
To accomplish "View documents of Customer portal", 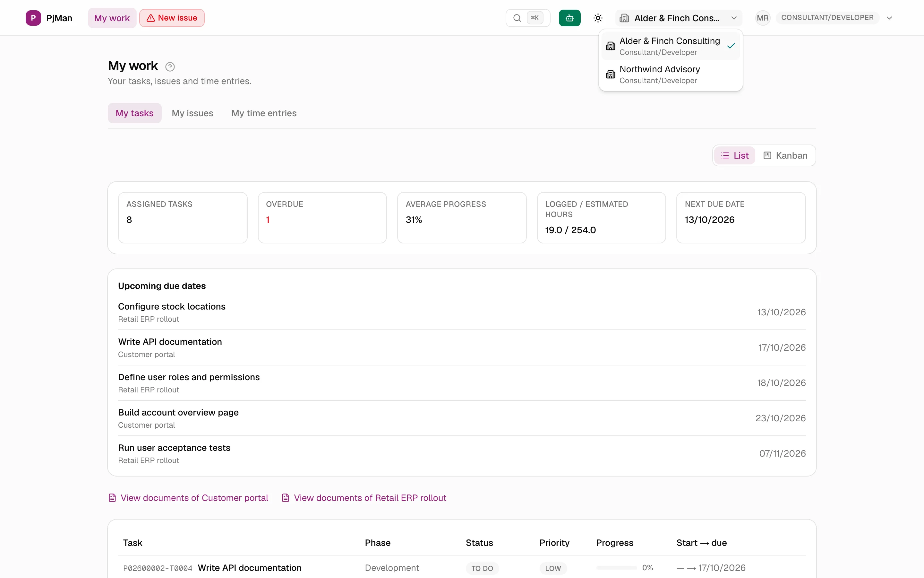I will [188, 498].
